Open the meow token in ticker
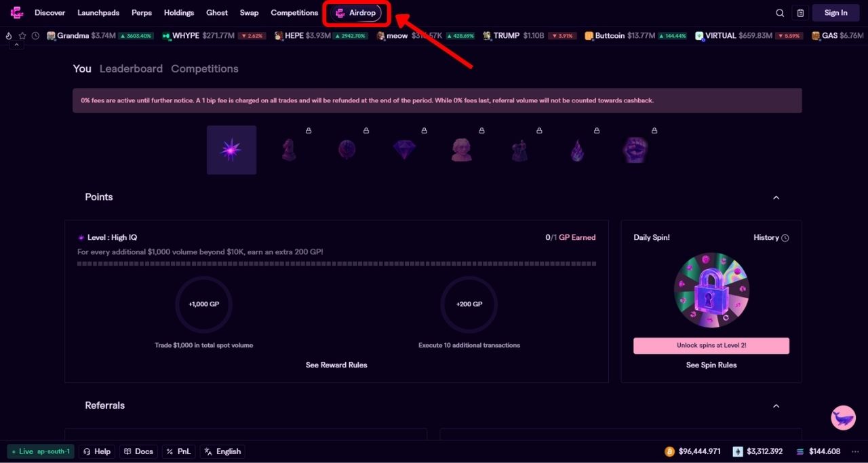The width and height of the screenshot is (868, 463). click(426, 36)
